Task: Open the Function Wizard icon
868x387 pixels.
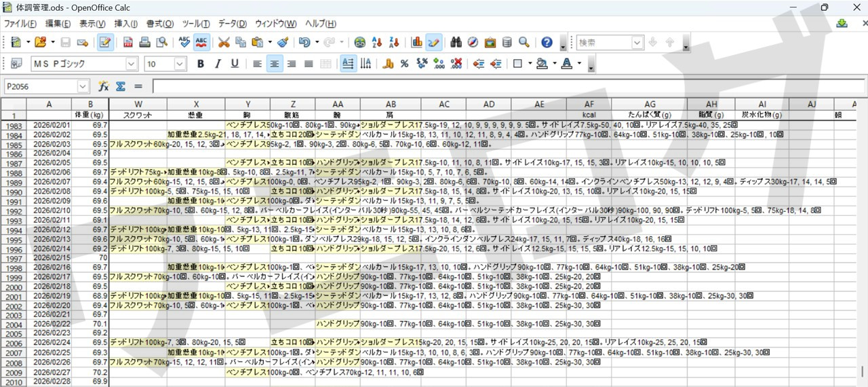Action: click(x=104, y=86)
